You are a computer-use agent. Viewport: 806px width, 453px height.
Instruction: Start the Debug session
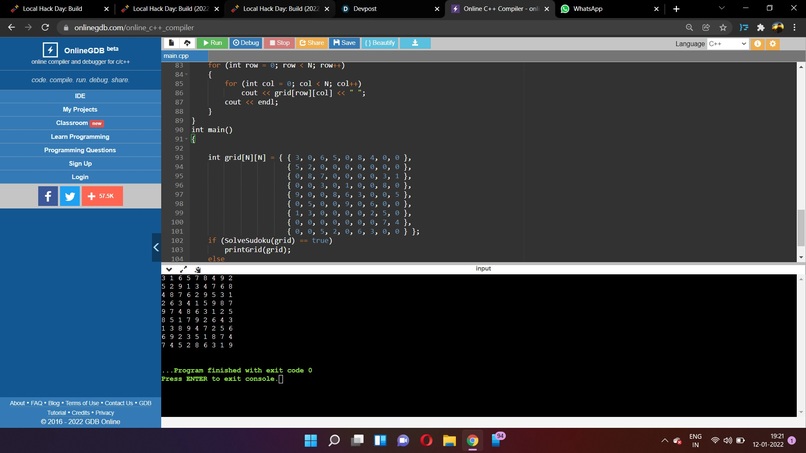246,43
